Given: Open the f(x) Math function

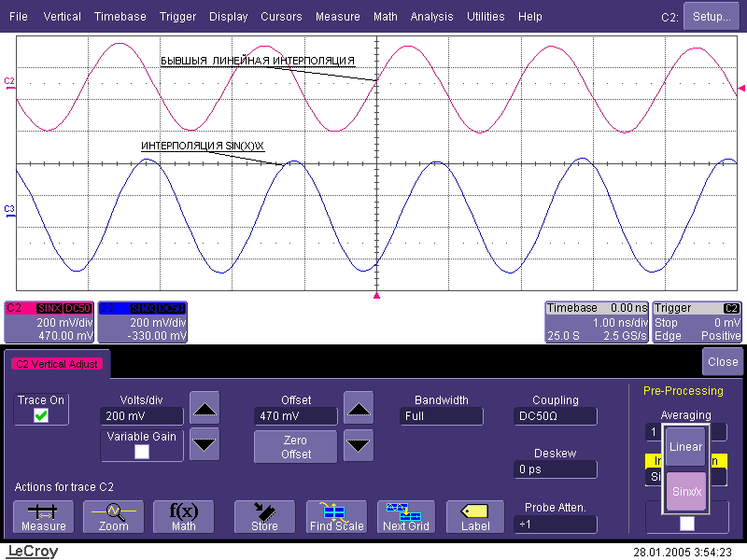Looking at the screenshot, I should click(183, 516).
